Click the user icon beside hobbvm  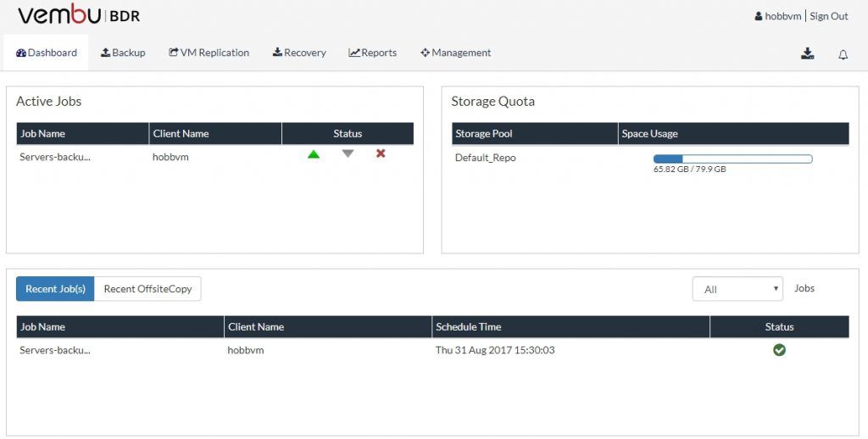click(759, 17)
